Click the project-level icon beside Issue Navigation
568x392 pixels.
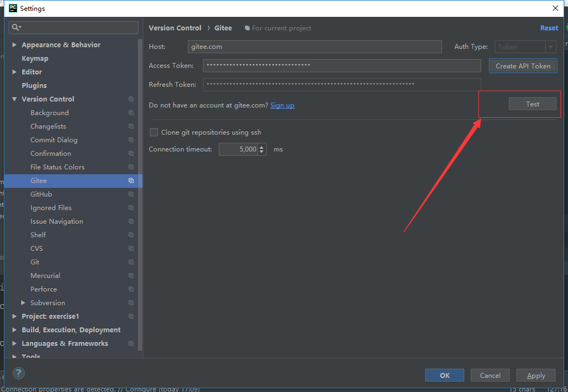point(131,222)
